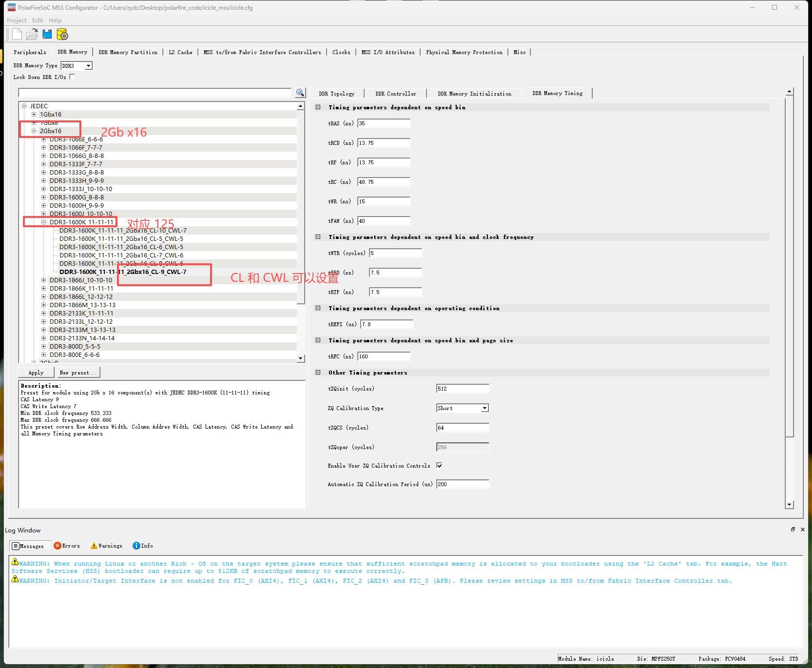The height and width of the screenshot is (668, 812).
Task: Collapse the Other Timing parameters section
Action: [318, 373]
